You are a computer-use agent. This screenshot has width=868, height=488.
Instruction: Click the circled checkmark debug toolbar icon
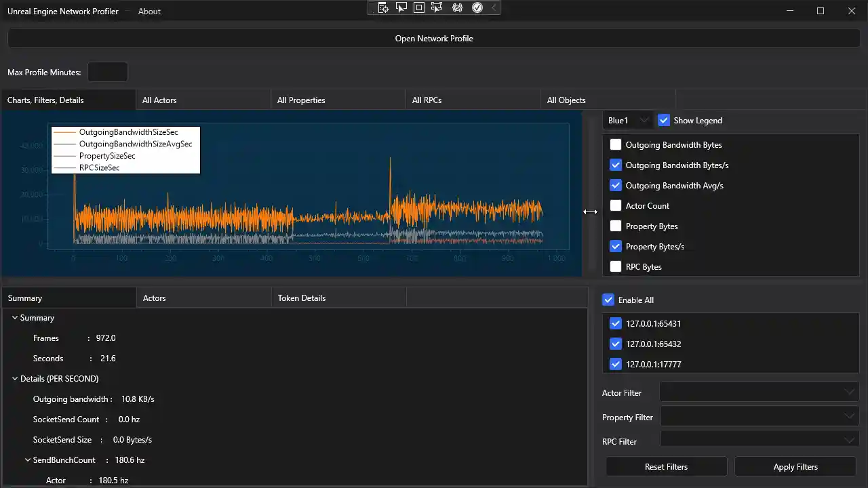[477, 7]
